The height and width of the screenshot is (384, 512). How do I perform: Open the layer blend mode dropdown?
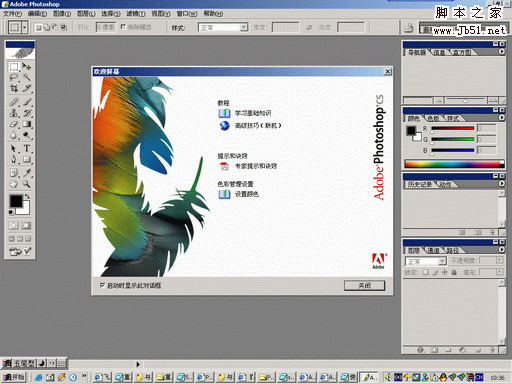(426, 261)
